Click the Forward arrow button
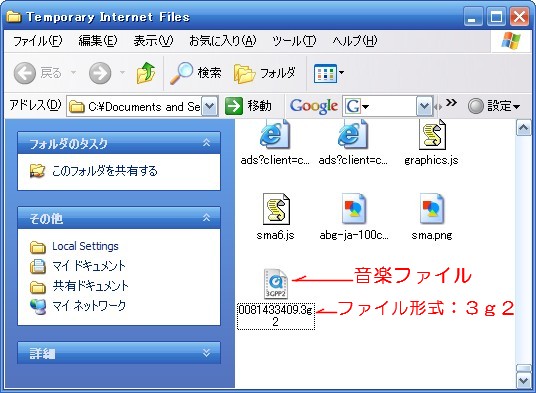 point(100,73)
